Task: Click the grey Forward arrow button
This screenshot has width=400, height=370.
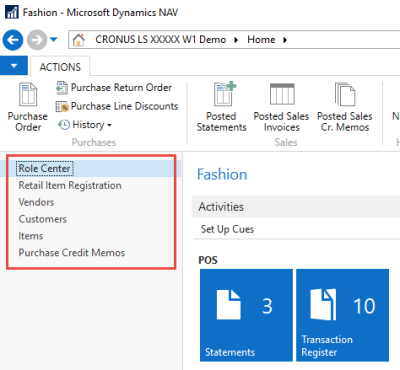Action: pos(37,40)
